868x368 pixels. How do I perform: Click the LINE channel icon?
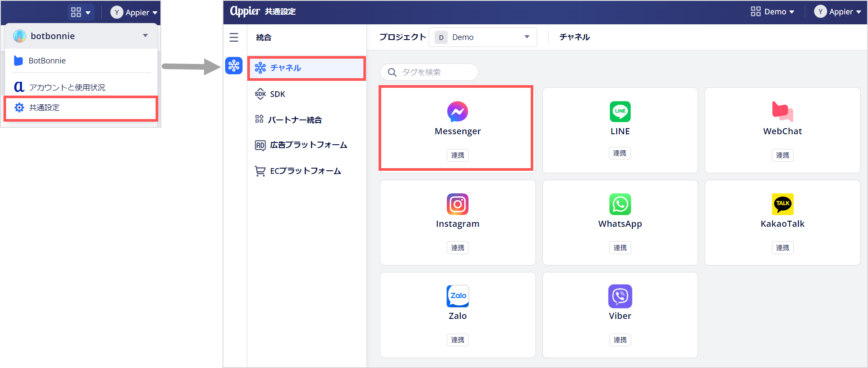pyautogui.click(x=620, y=112)
